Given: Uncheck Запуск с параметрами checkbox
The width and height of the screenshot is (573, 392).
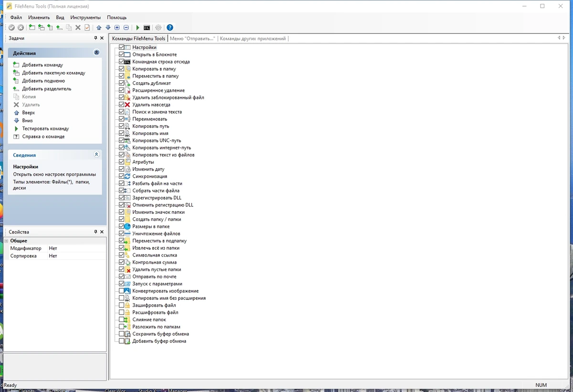Looking at the screenshot, I should [x=121, y=284].
